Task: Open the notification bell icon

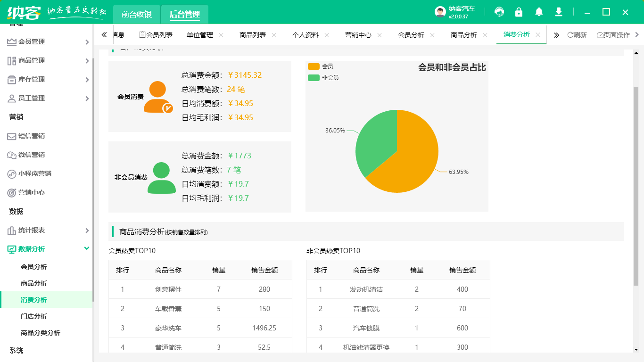Action: (x=538, y=12)
